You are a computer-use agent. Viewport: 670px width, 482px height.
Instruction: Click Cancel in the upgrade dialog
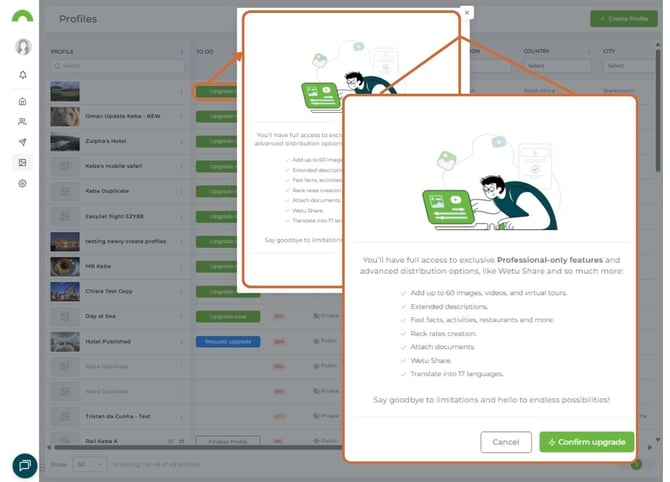click(x=505, y=442)
